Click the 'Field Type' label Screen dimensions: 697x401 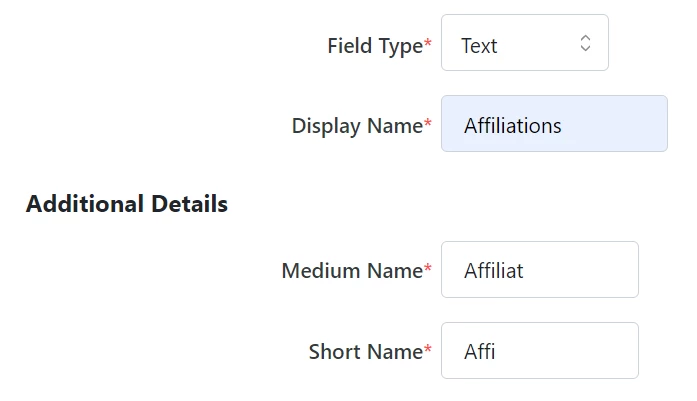click(x=375, y=46)
